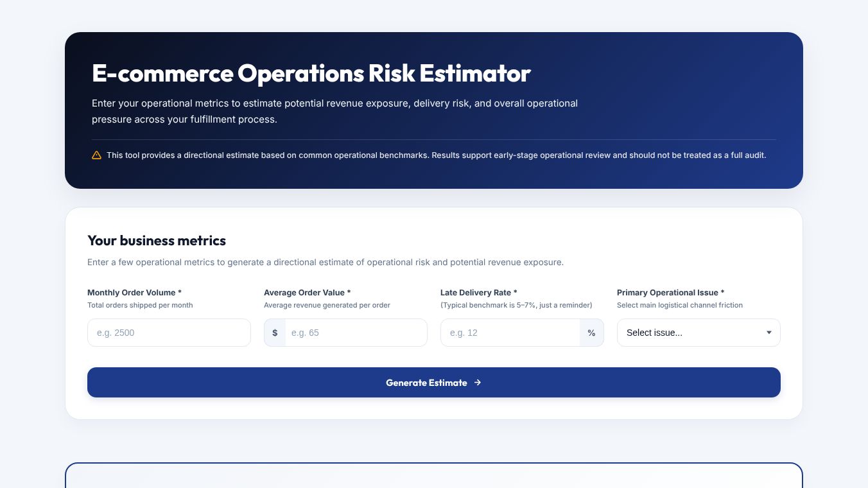Click the 'Your business metrics' heading
868x488 pixels.
(x=157, y=241)
